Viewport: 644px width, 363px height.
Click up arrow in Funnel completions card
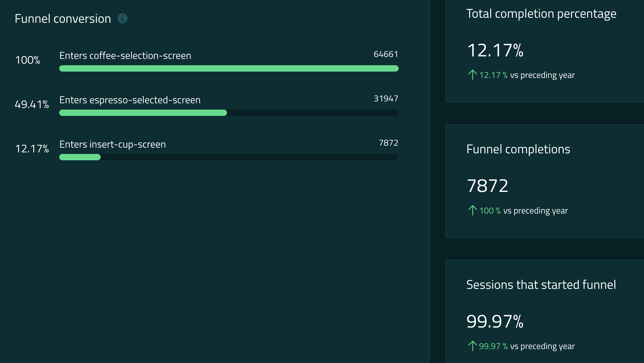(x=472, y=210)
